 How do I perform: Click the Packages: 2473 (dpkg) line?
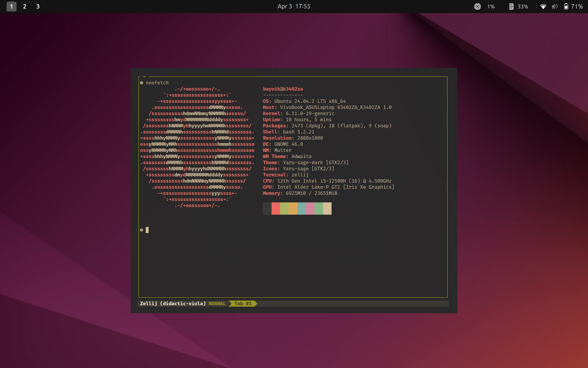[327, 126]
